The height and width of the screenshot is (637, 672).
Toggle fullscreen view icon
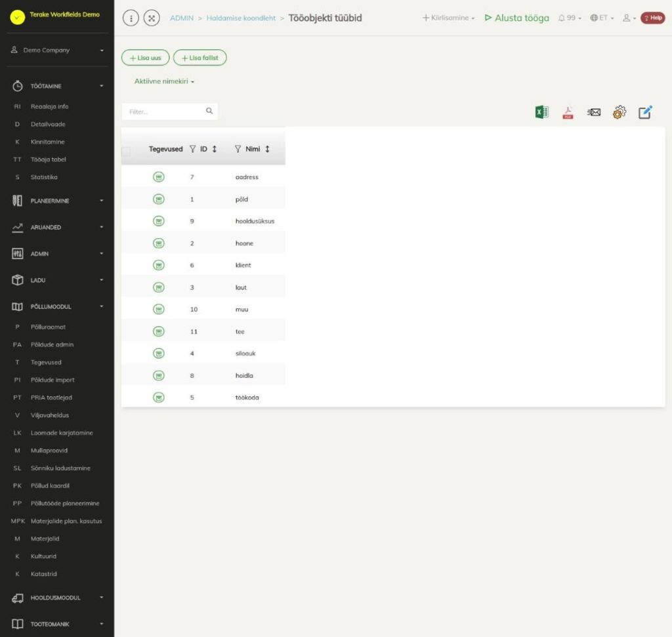[x=152, y=18]
